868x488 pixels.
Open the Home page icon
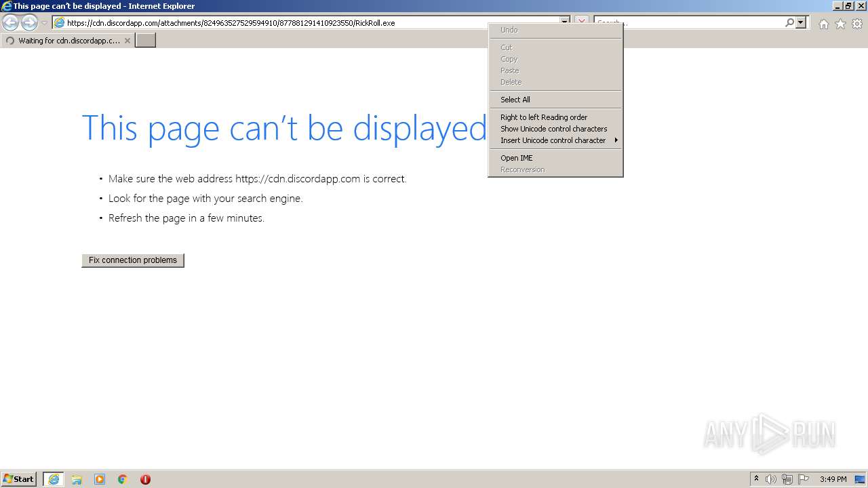point(823,24)
